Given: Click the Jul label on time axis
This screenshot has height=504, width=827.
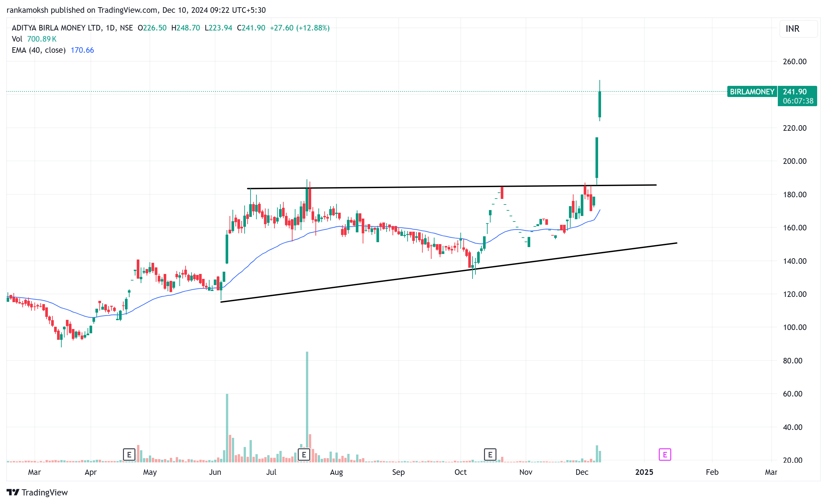Looking at the screenshot, I should coord(271,472).
